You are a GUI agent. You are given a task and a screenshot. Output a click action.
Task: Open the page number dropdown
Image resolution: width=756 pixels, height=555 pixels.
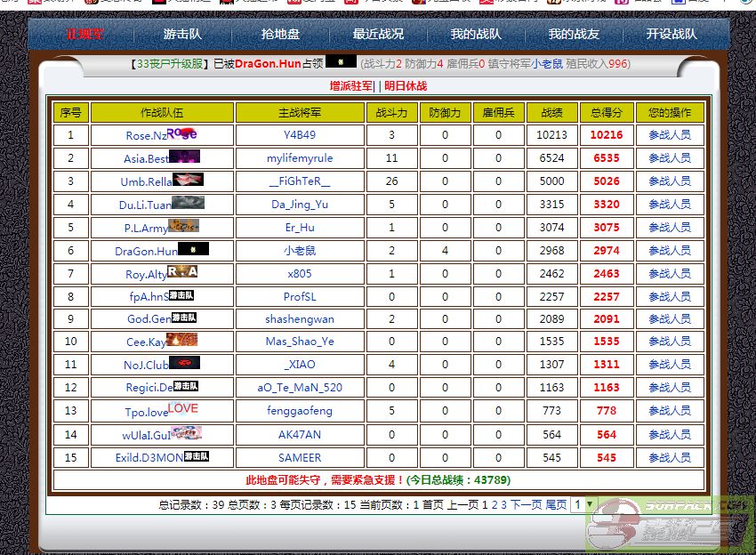click(583, 504)
